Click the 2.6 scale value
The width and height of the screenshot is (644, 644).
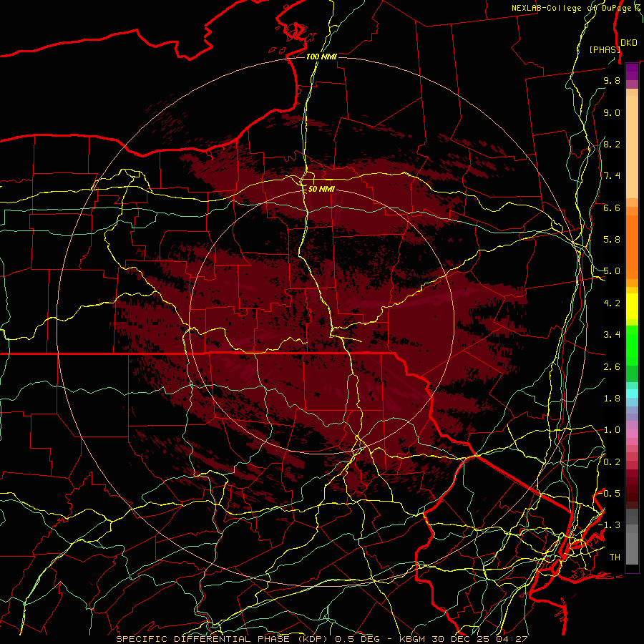click(612, 367)
